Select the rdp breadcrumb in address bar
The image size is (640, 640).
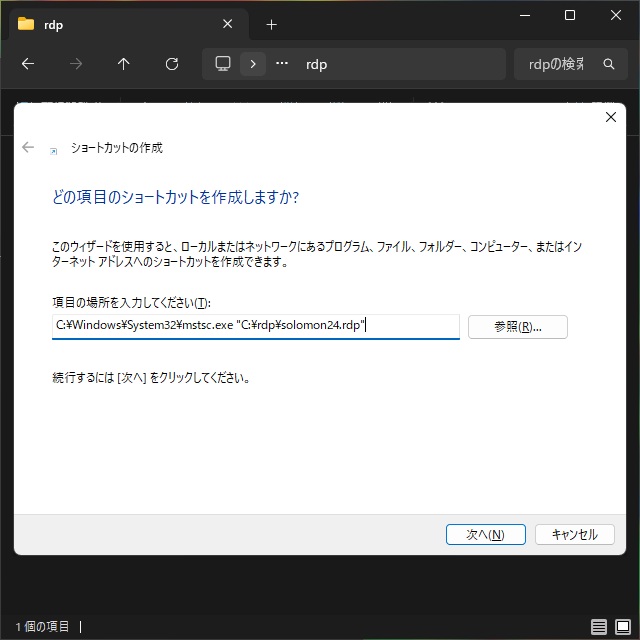(x=316, y=64)
